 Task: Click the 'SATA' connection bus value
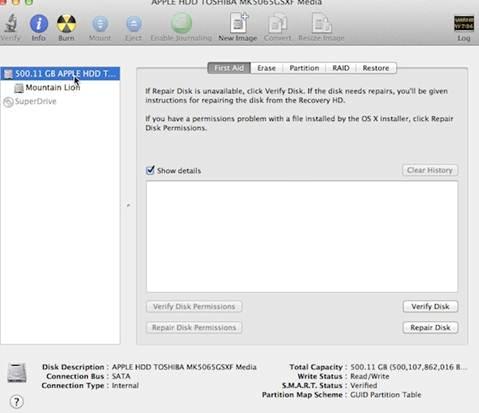[121, 376]
